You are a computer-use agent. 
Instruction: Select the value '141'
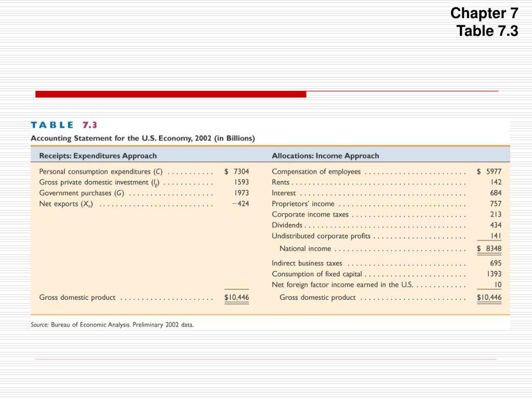pyautogui.click(x=496, y=236)
